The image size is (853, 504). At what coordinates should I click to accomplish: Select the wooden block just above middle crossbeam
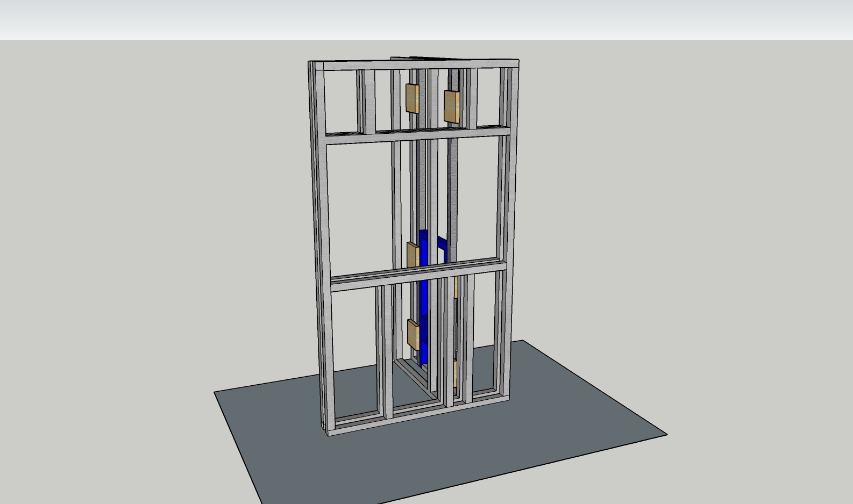413,255
